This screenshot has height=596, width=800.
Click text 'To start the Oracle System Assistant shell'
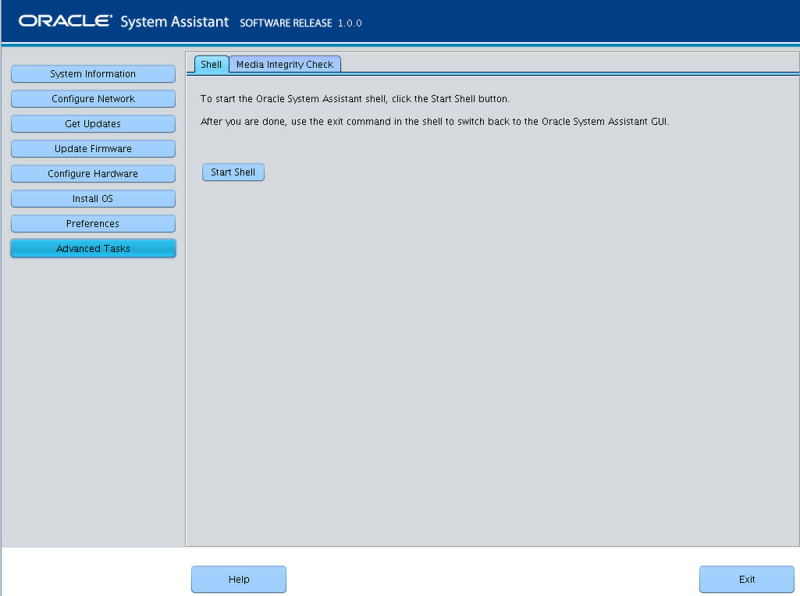(293, 98)
